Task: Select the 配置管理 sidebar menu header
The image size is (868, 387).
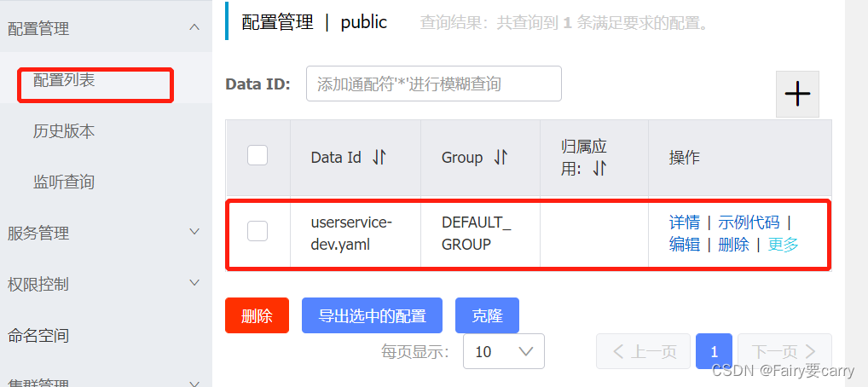Action: 38,29
